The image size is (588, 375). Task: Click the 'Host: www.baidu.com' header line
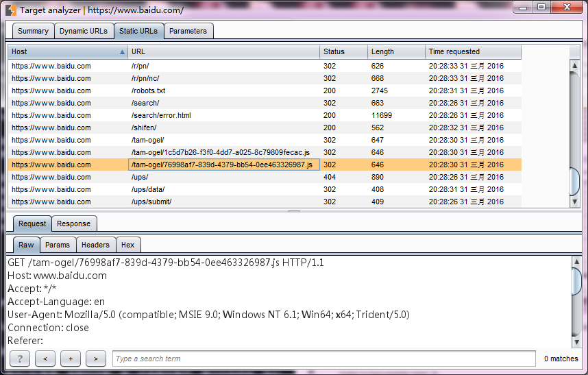(57, 276)
